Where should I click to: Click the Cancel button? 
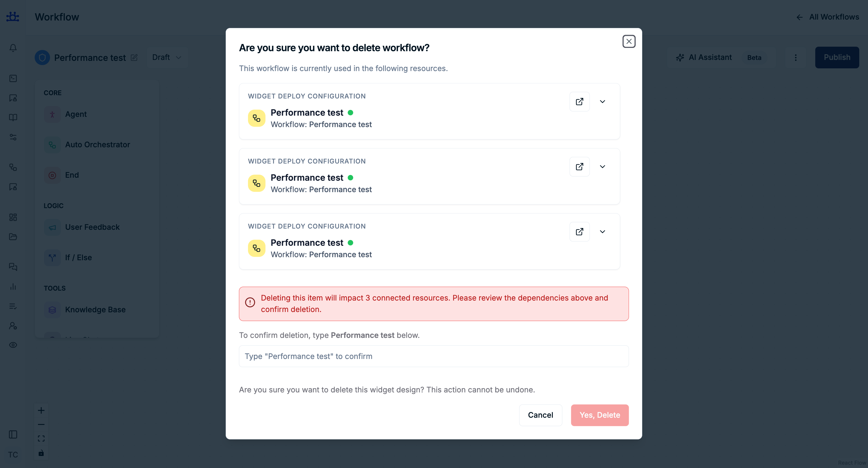(540, 415)
